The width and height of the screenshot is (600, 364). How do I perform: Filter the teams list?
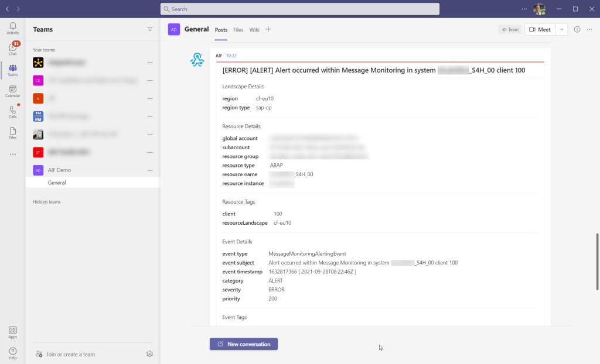(x=150, y=29)
